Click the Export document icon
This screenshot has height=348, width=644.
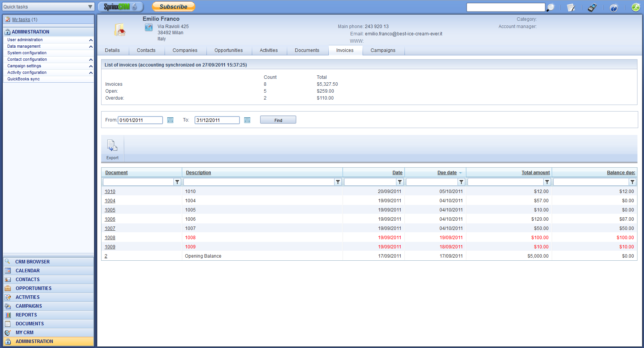(x=112, y=146)
